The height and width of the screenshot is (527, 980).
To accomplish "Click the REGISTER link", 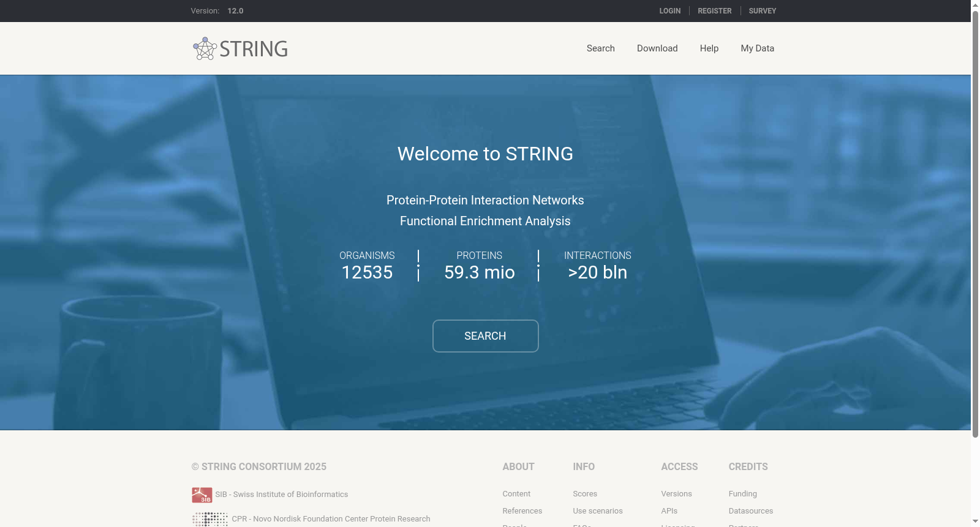I will pos(715,11).
